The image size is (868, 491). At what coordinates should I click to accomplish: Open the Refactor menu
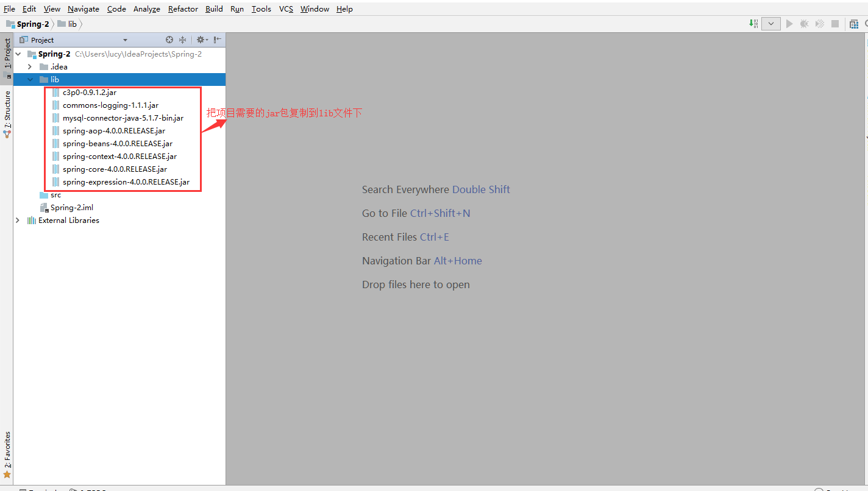pos(183,9)
